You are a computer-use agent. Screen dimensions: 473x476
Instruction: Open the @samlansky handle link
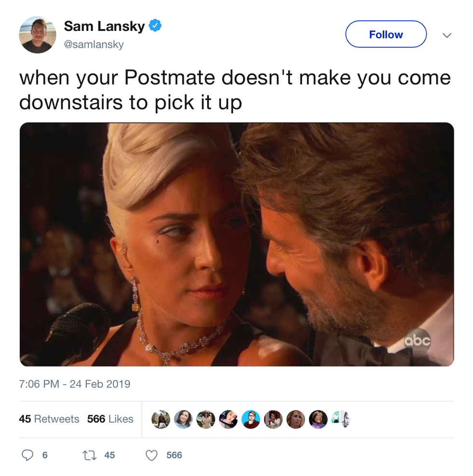pyautogui.click(x=94, y=44)
